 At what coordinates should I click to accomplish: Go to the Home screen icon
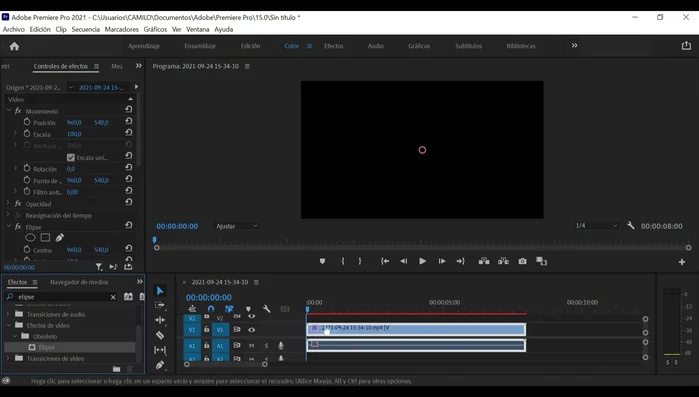[x=14, y=46]
